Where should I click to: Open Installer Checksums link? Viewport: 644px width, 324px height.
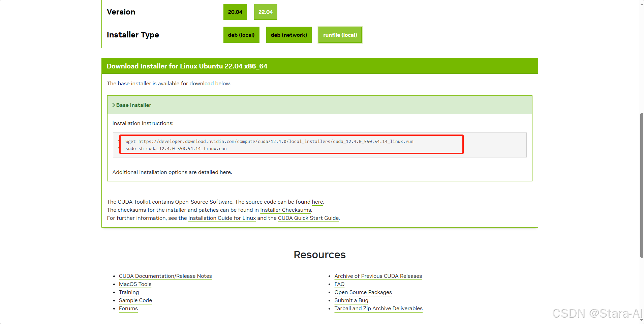(285, 210)
